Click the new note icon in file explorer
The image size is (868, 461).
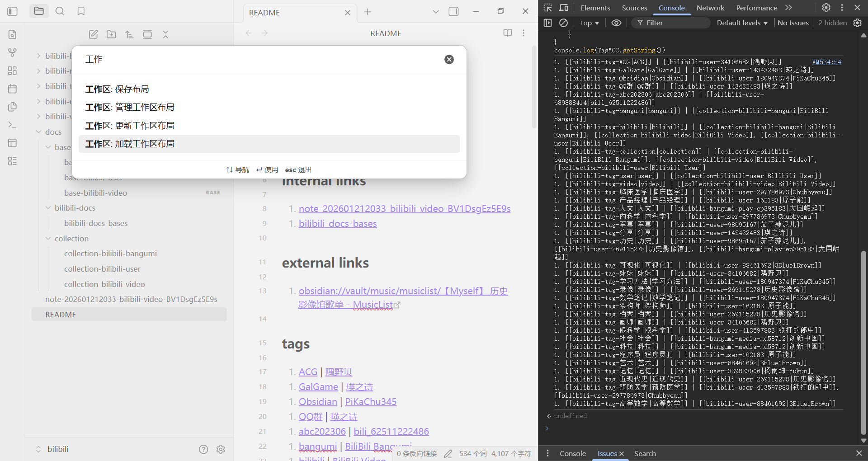click(x=93, y=34)
